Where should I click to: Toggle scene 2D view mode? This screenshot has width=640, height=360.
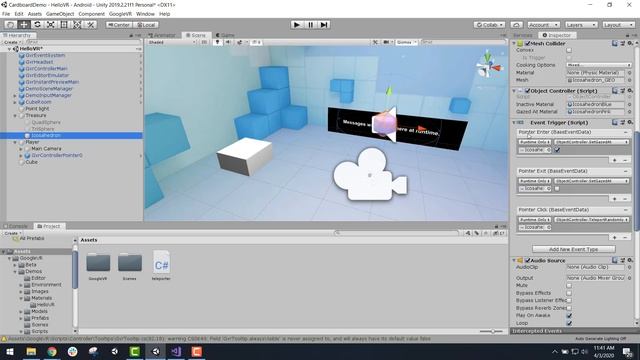point(204,42)
